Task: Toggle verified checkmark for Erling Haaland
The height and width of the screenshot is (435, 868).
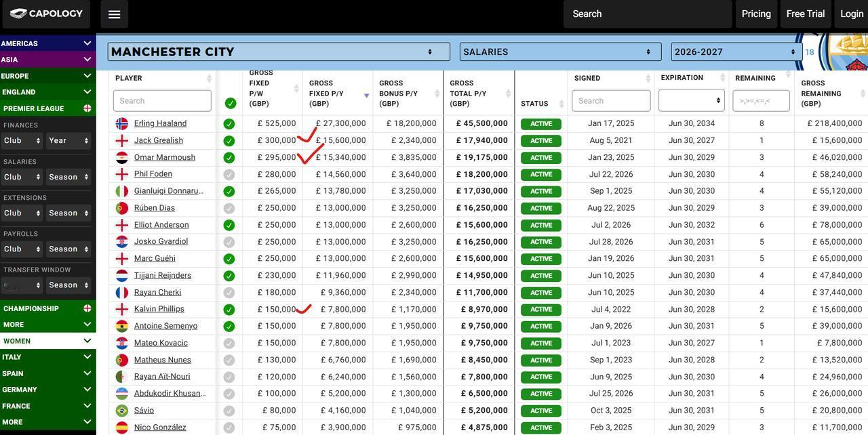Action: pos(229,124)
